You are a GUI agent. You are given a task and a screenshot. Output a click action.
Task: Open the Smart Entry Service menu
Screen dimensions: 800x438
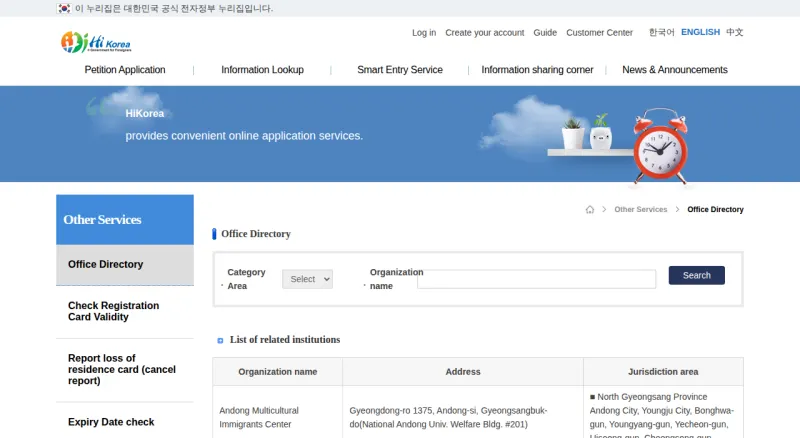point(400,70)
